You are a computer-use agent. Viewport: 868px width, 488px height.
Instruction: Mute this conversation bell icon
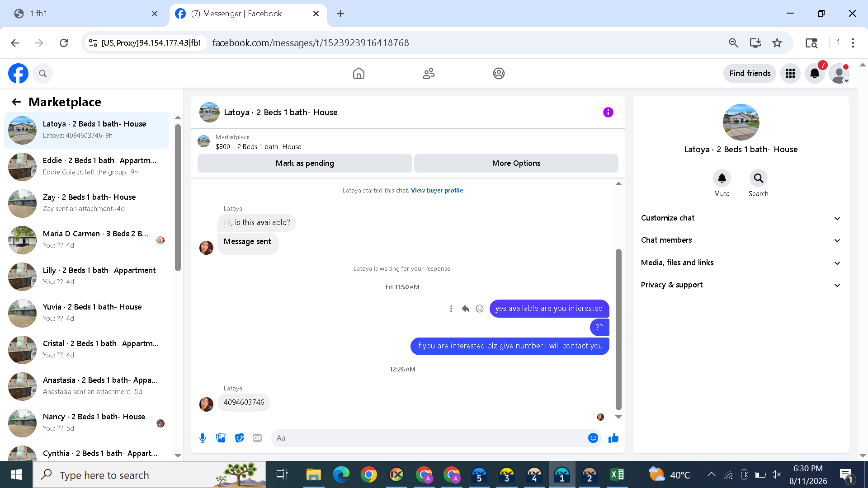[x=722, y=178]
